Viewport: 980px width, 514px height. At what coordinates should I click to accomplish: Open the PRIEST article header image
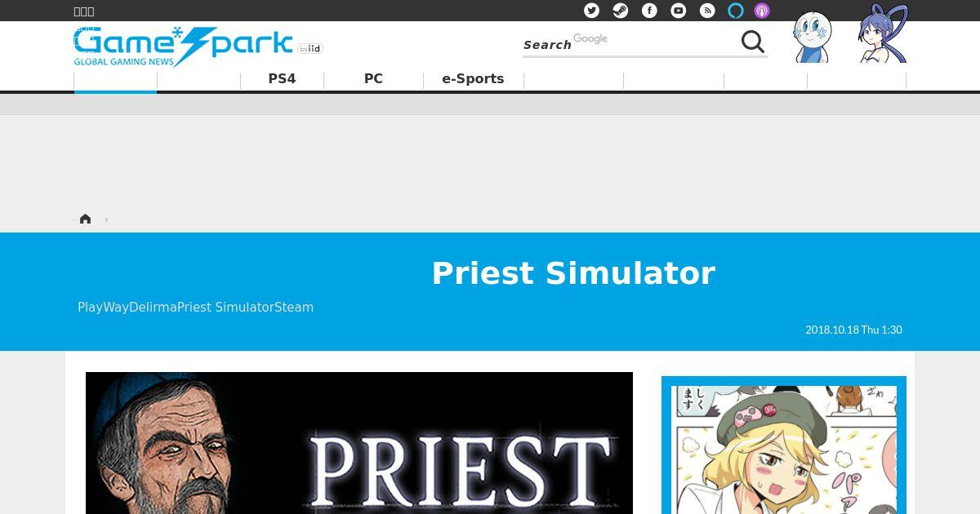pos(359,443)
